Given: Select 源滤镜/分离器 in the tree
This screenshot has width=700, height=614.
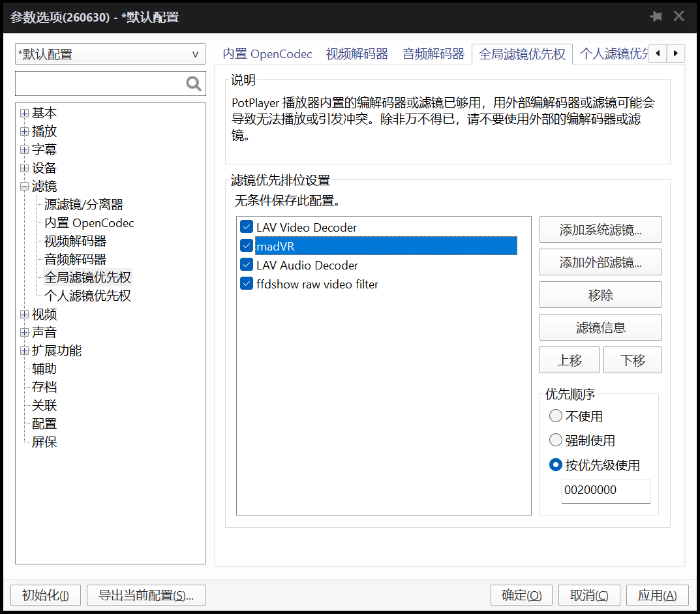Looking at the screenshot, I should (84, 204).
